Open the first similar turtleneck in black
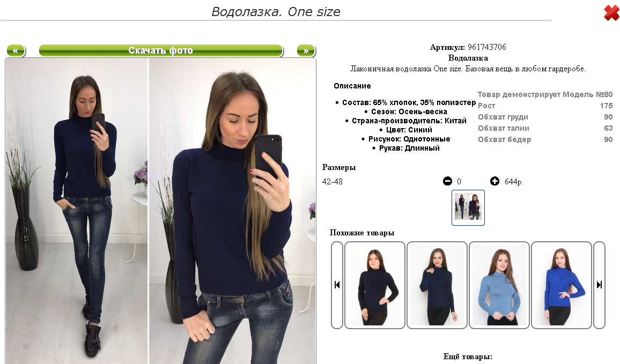Image resolution: width=620 pixels, height=364 pixels. click(x=375, y=285)
